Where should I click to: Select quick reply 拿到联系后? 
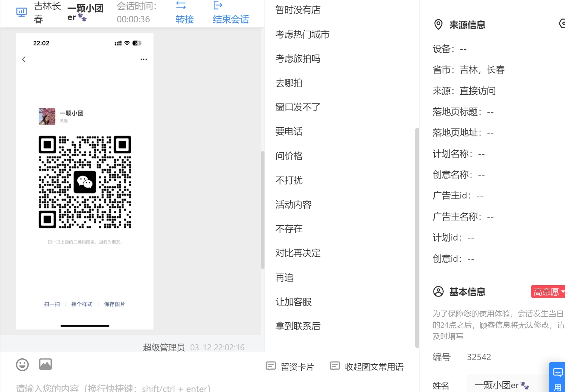point(298,326)
